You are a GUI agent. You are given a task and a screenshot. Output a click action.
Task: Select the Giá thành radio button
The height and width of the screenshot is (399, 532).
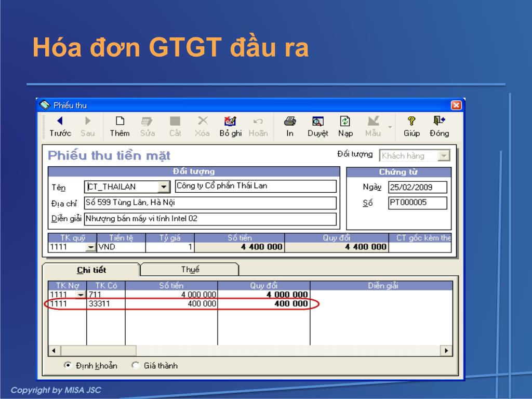[x=136, y=365]
